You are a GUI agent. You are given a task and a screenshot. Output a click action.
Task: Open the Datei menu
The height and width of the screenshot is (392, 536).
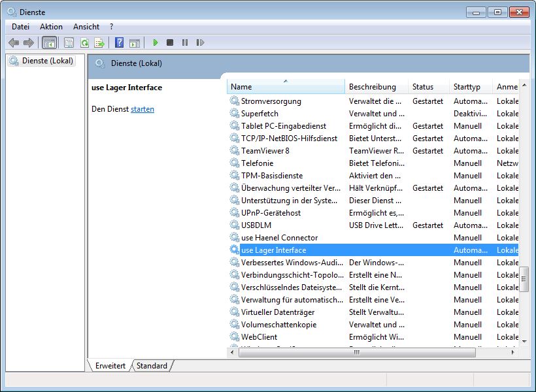(20, 27)
